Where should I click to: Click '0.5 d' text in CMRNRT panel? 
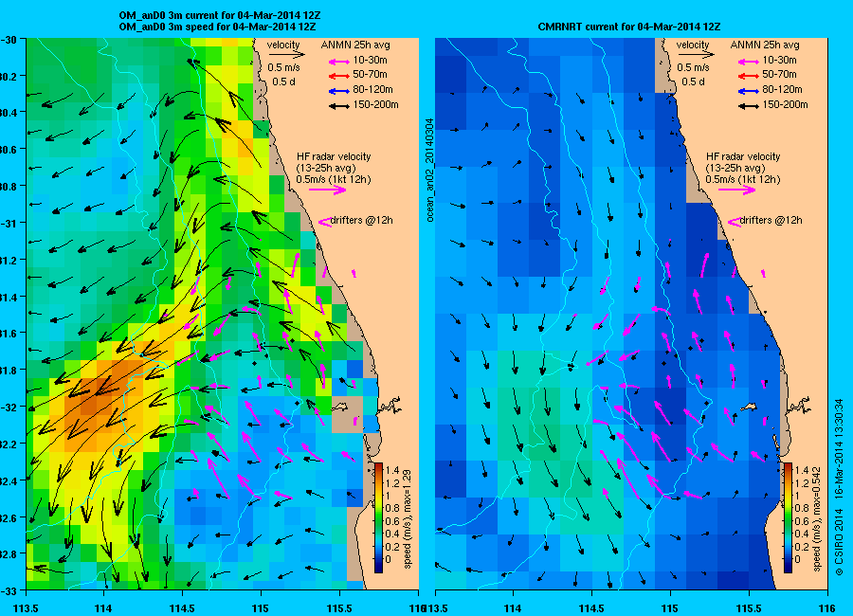[x=693, y=82]
